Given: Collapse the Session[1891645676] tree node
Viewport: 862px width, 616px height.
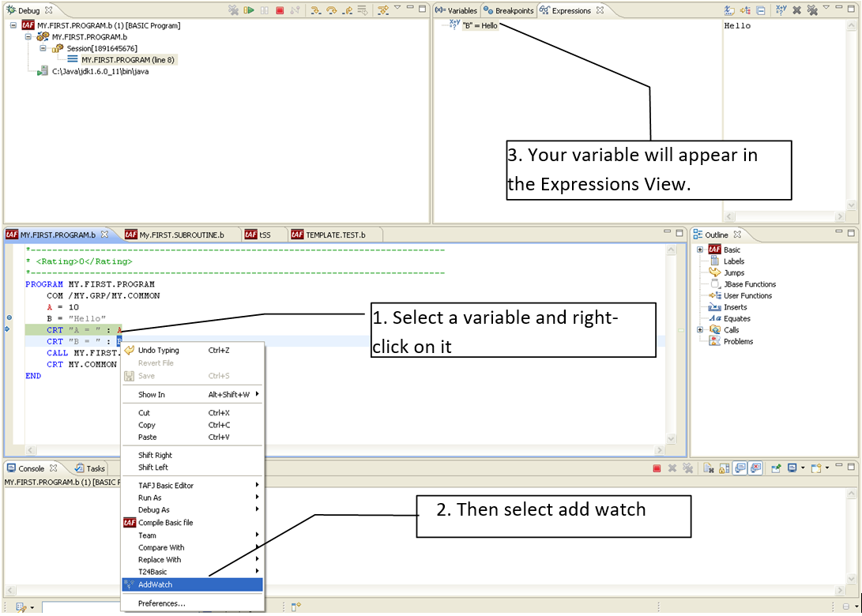Looking at the screenshot, I should pos(43,48).
